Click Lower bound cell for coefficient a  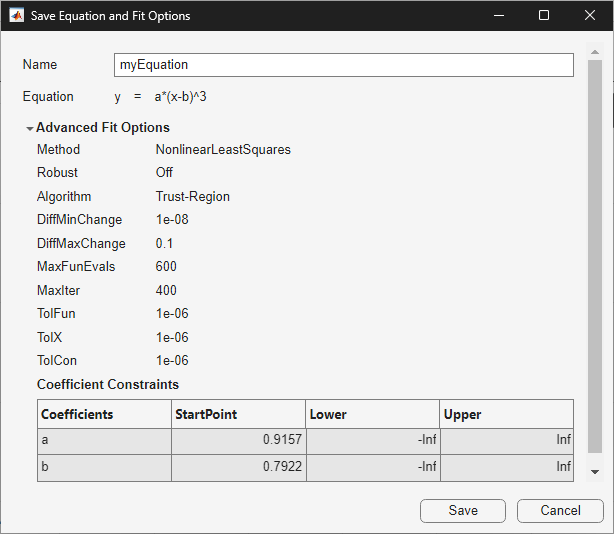click(372, 441)
